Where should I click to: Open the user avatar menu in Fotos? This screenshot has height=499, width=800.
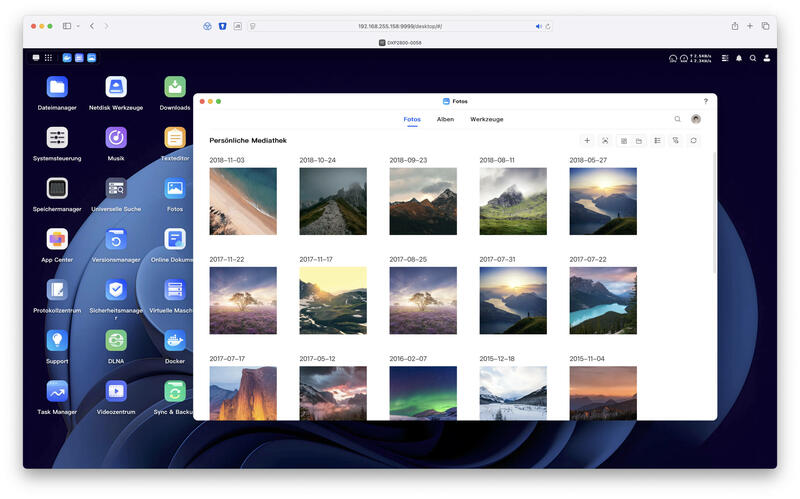(x=696, y=119)
